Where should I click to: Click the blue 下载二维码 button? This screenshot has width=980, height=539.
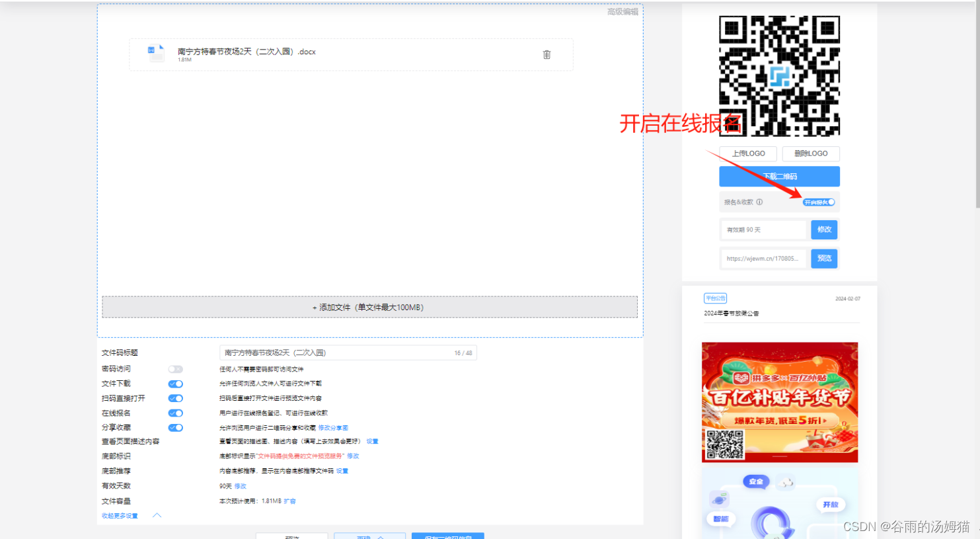coord(779,177)
